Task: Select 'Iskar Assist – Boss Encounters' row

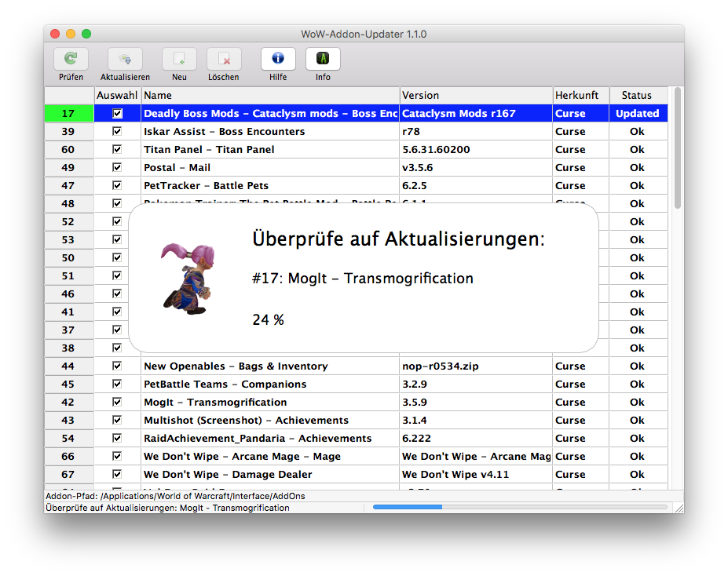Action: 356,131
